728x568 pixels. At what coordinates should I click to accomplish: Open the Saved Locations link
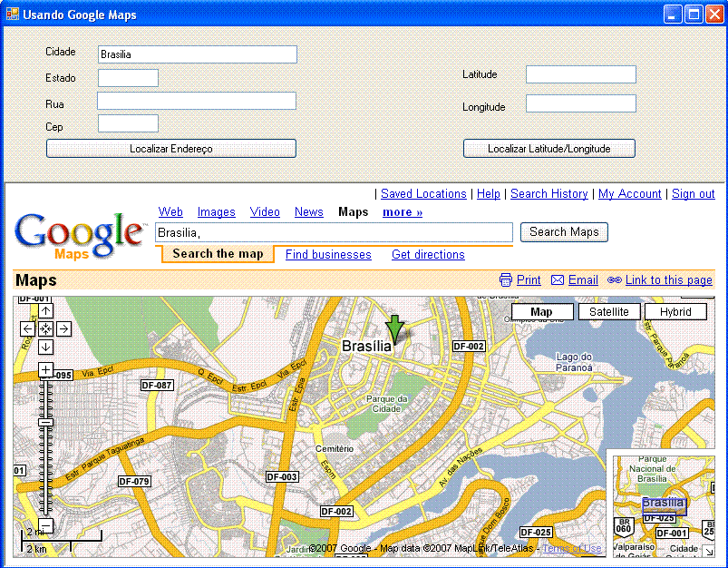[423, 194]
